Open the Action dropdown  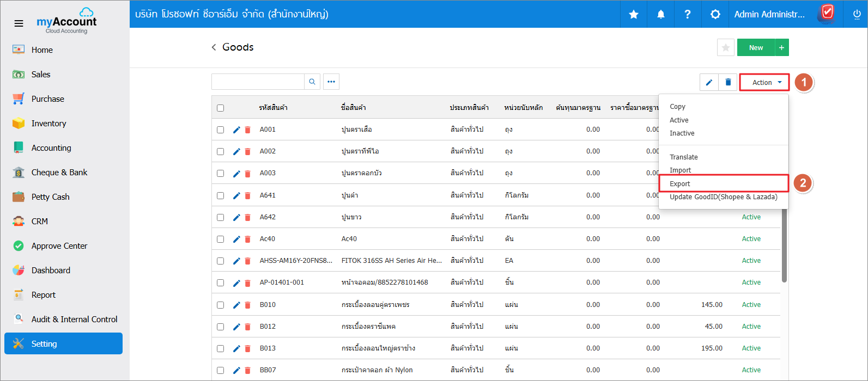coord(764,83)
